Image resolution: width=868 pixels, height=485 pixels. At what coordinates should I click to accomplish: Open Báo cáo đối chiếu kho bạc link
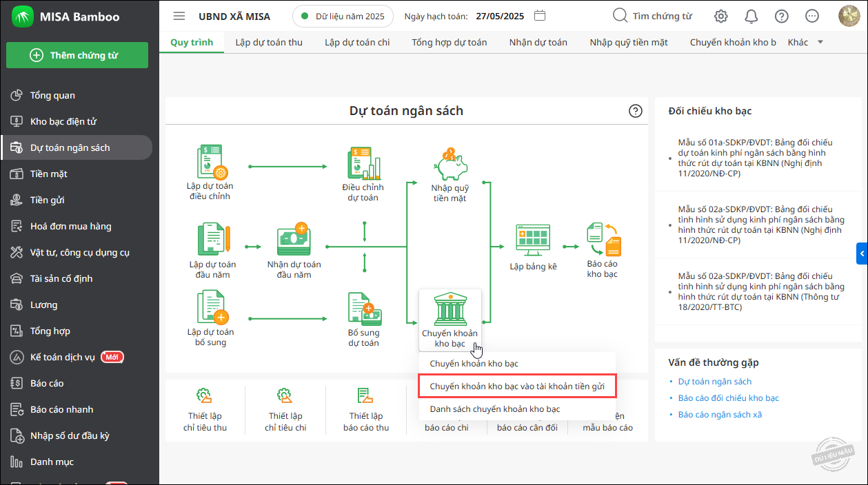tap(729, 398)
